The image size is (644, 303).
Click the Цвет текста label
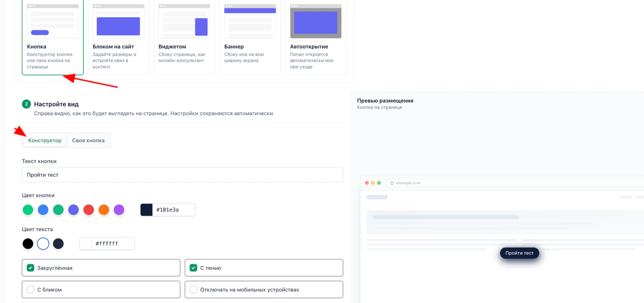37,229
